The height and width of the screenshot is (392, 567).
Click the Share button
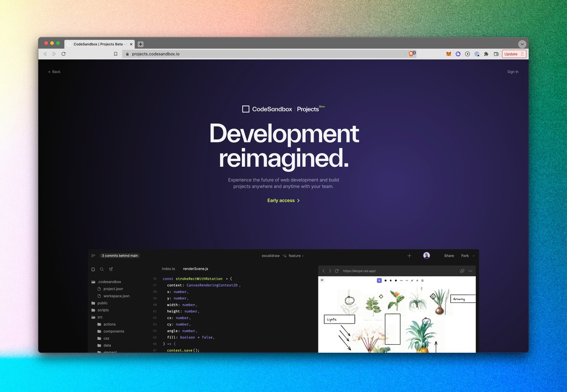[449, 256]
